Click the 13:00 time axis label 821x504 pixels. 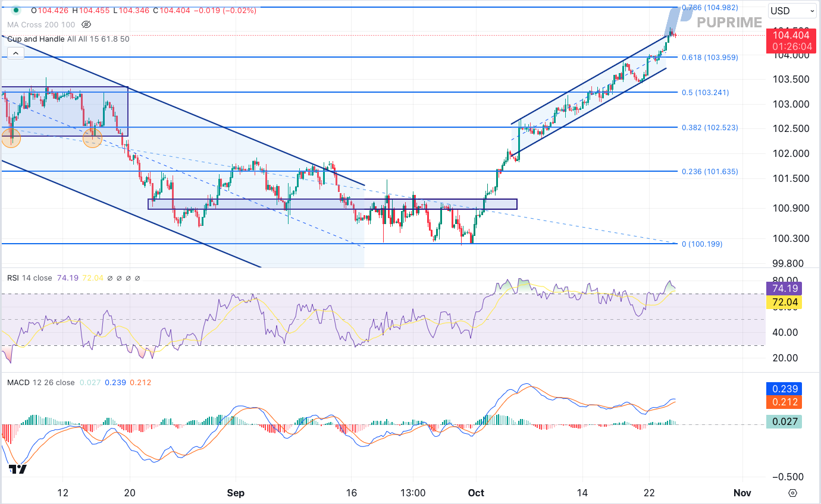pyautogui.click(x=413, y=493)
